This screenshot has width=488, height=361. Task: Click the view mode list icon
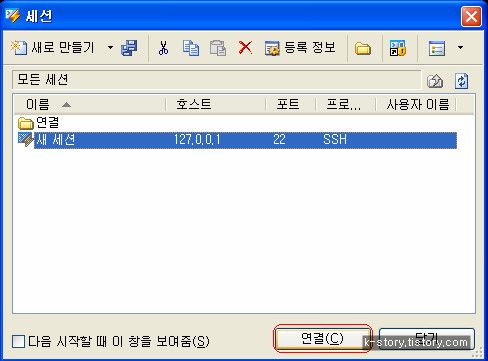[437, 48]
